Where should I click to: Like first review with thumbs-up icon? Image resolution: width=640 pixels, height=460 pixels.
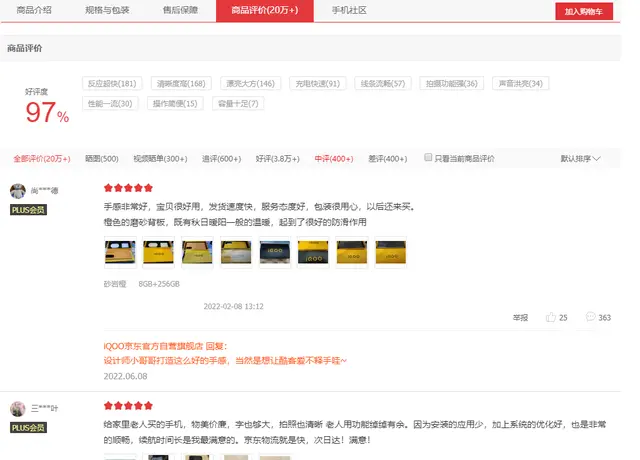pyautogui.click(x=551, y=317)
